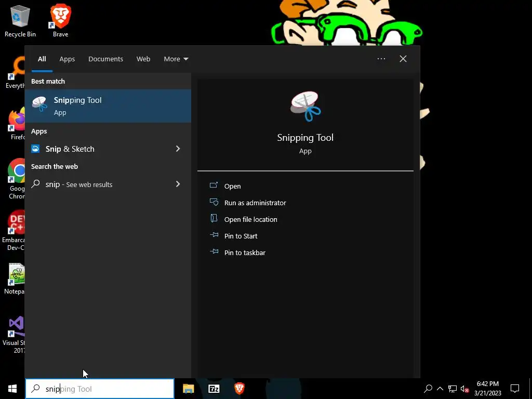
Task: Click the taskbar search text field
Action: [x=100, y=389]
